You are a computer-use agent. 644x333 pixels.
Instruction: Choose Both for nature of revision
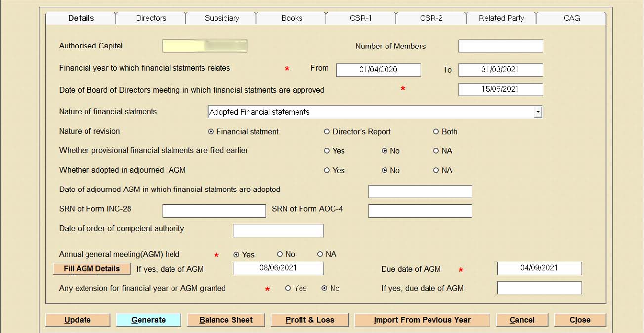coord(436,132)
